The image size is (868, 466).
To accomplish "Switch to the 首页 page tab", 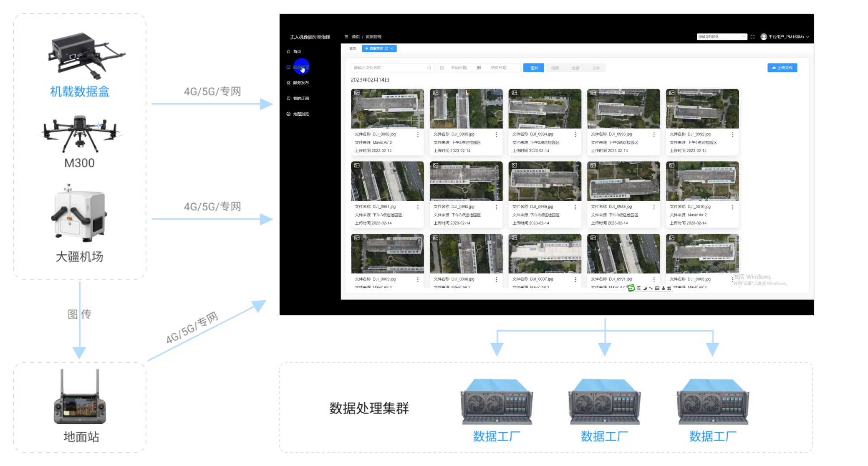I will pyautogui.click(x=353, y=48).
